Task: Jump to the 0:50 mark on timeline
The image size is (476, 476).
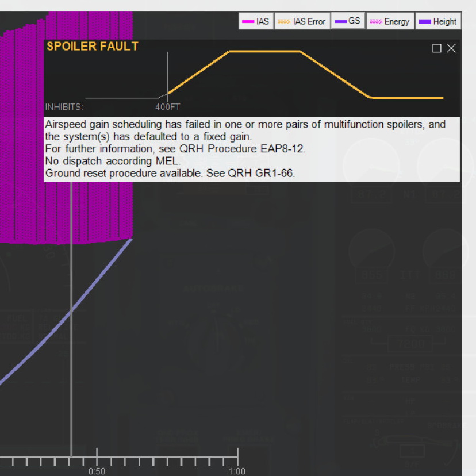Action: pyautogui.click(x=97, y=471)
